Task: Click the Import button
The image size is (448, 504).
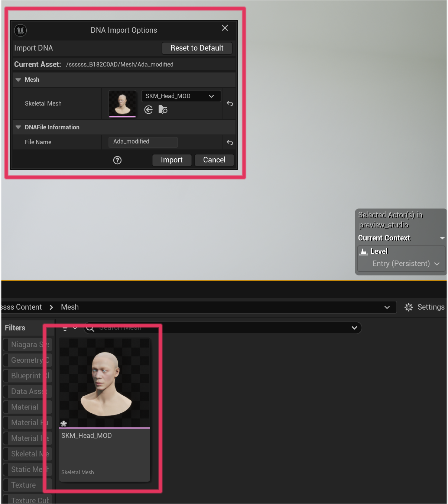Action: pyautogui.click(x=172, y=160)
